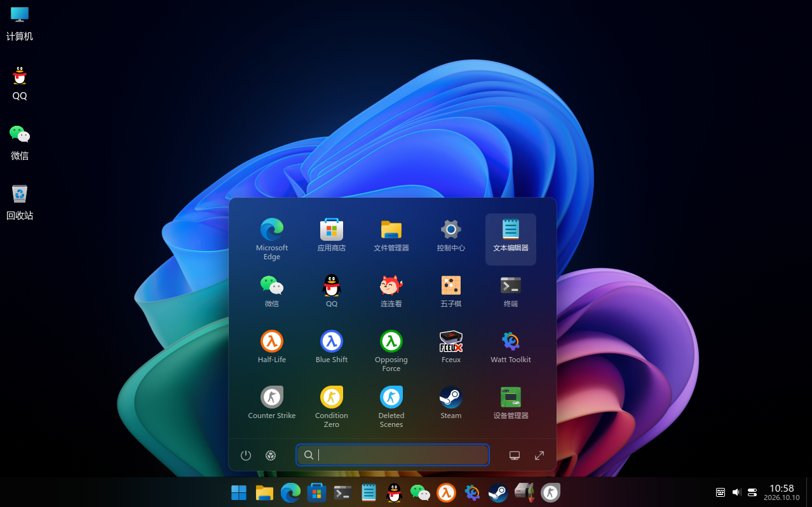Open the volume control in the tray
Viewport: 812px width, 507px height.
(x=736, y=492)
